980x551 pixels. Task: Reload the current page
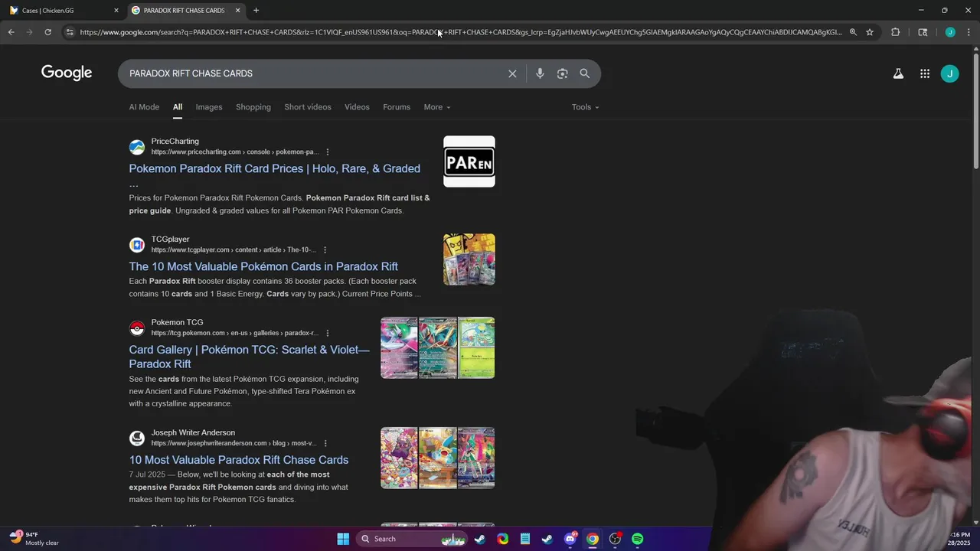[47, 32]
